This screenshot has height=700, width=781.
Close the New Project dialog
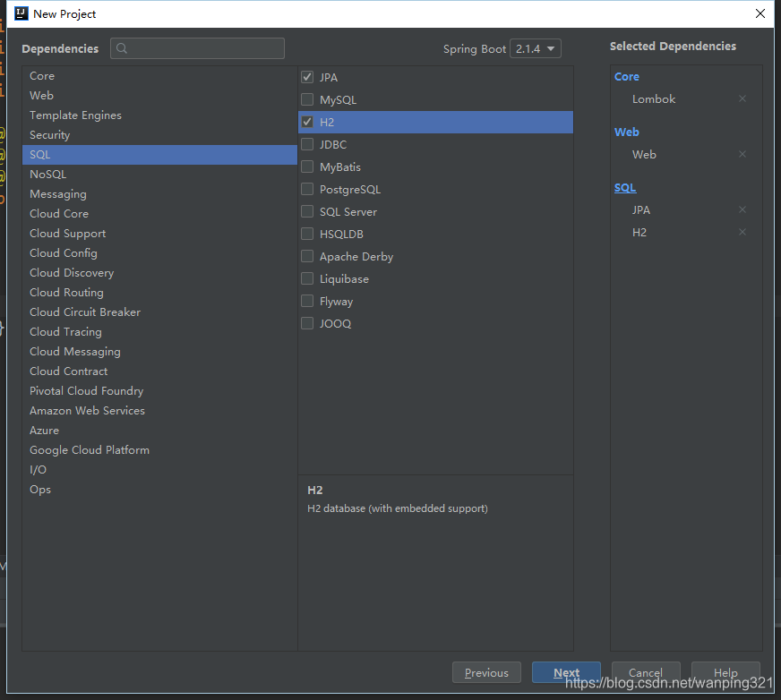(x=760, y=13)
